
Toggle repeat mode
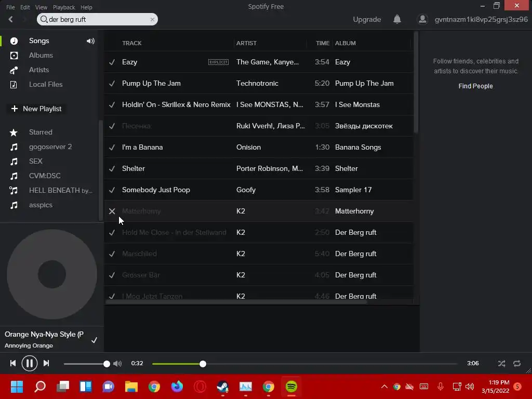517,364
